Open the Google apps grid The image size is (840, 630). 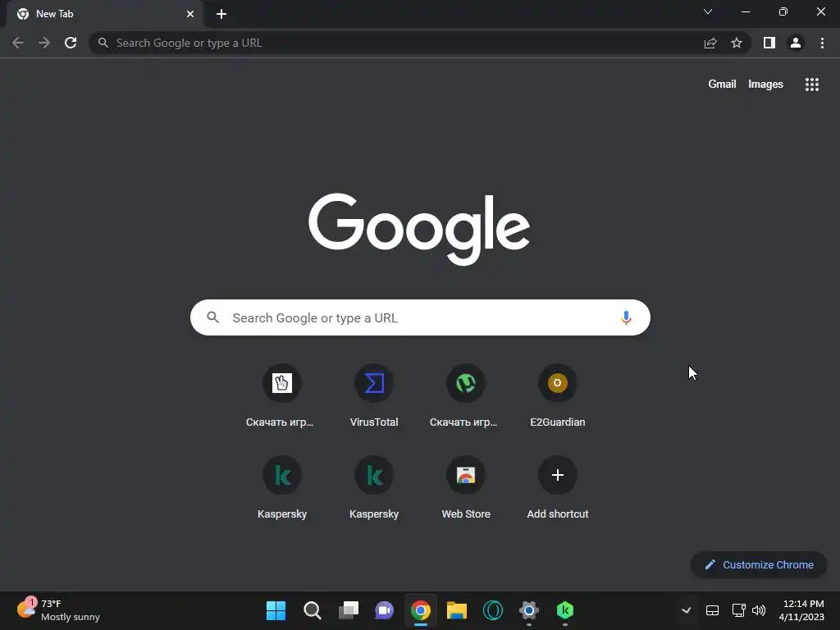tap(812, 84)
